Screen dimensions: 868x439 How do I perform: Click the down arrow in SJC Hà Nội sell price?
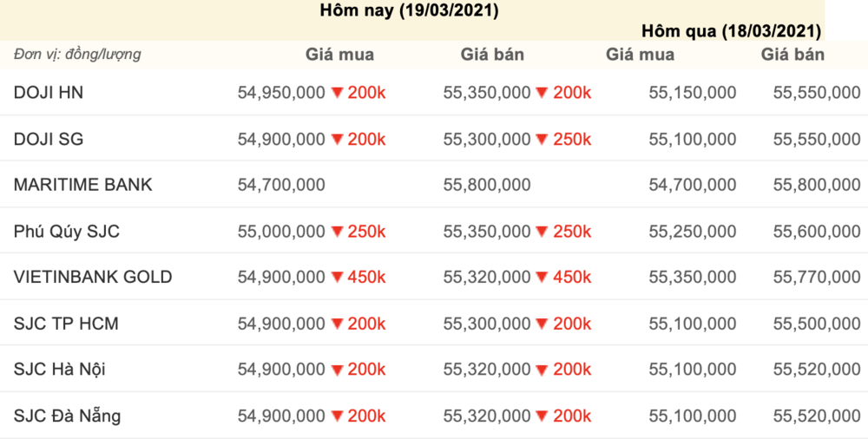(x=542, y=370)
